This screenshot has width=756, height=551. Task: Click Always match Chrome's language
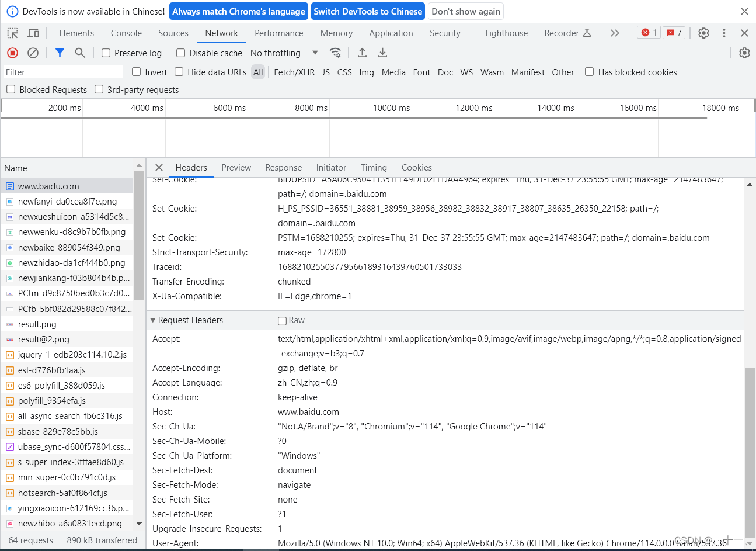coord(239,12)
